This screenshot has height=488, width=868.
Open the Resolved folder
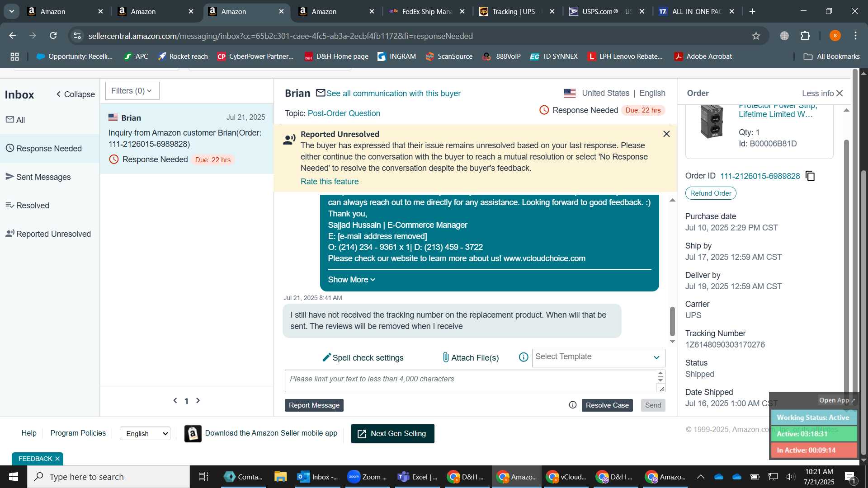click(50, 205)
